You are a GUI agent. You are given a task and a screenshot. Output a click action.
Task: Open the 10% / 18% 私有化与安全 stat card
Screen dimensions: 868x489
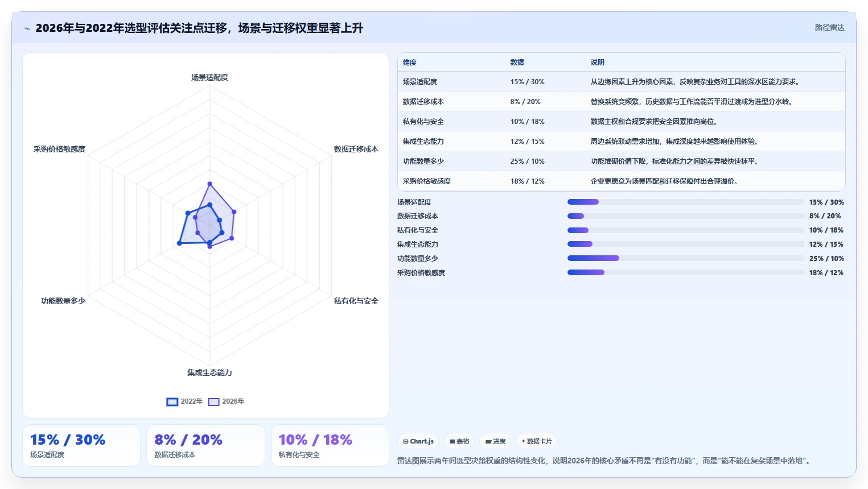330,446
